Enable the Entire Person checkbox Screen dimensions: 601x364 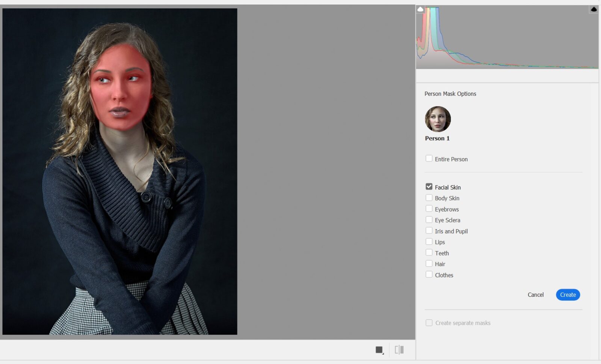coord(429,159)
